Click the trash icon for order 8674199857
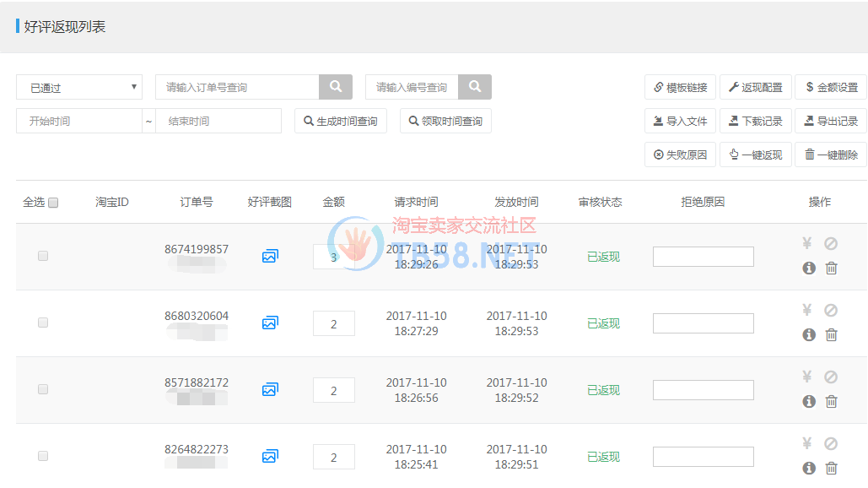The height and width of the screenshot is (488, 868). pos(831,268)
